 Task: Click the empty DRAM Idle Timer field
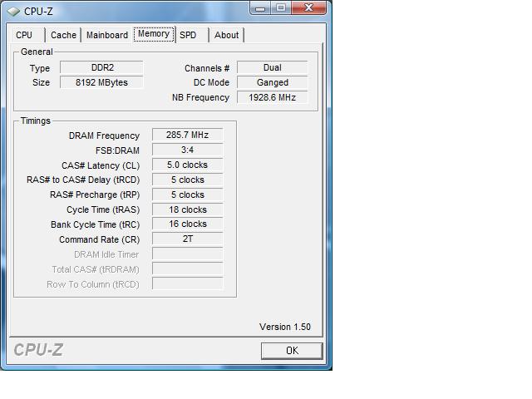[x=188, y=254]
